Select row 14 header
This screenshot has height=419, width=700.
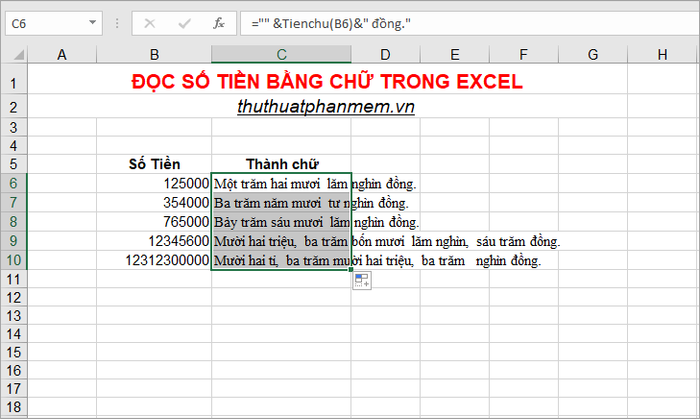pyautogui.click(x=13, y=334)
